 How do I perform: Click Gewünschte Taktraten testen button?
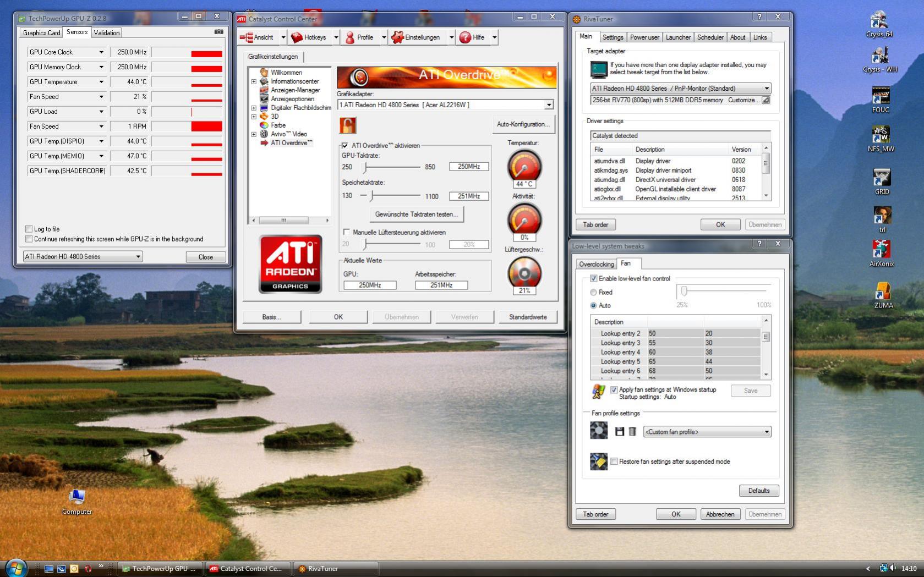click(416, 214)
